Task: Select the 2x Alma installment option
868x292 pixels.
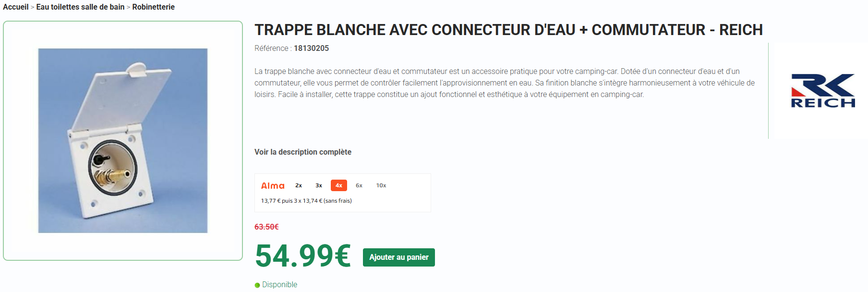Action: tap(299, 185)
